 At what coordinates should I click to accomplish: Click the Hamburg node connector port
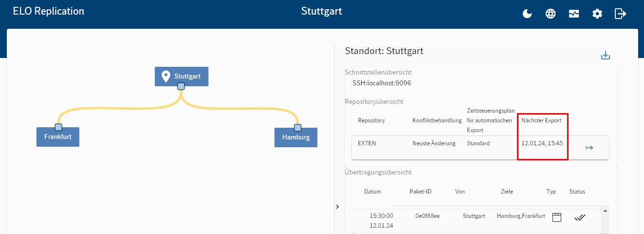298,128
